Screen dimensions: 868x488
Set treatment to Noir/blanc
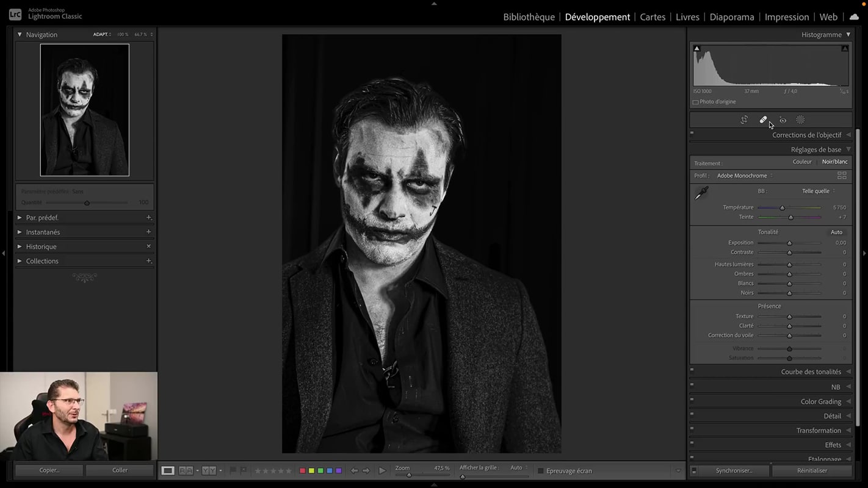[834, 162]
